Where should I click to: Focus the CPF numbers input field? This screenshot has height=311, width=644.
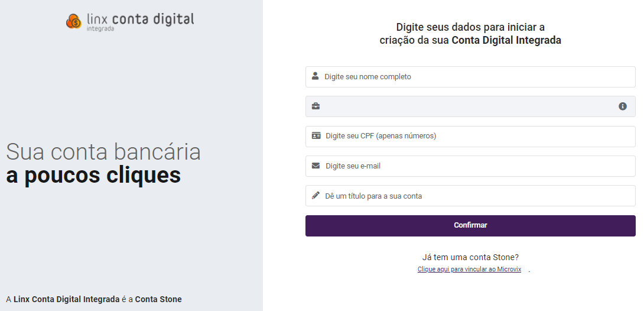point(473,136)
